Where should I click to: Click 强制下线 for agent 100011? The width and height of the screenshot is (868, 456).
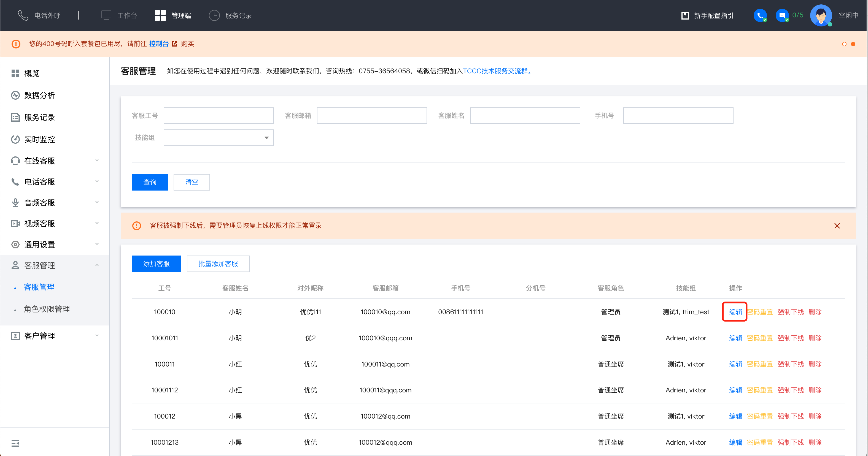790,364
